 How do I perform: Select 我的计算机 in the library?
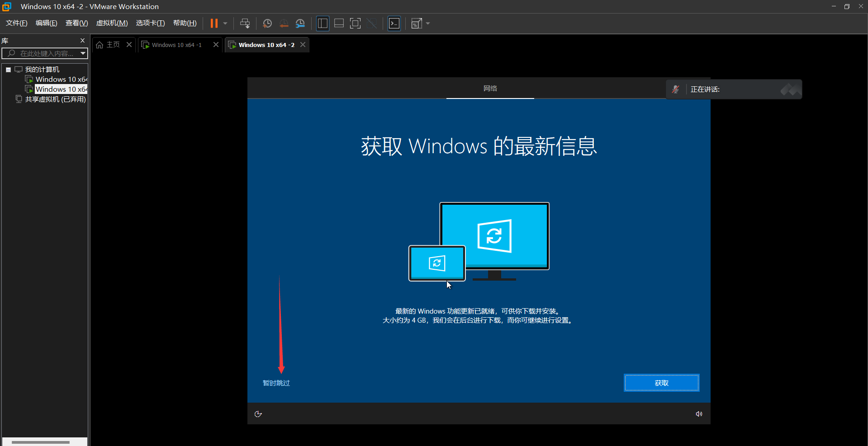tap(42, 69)
